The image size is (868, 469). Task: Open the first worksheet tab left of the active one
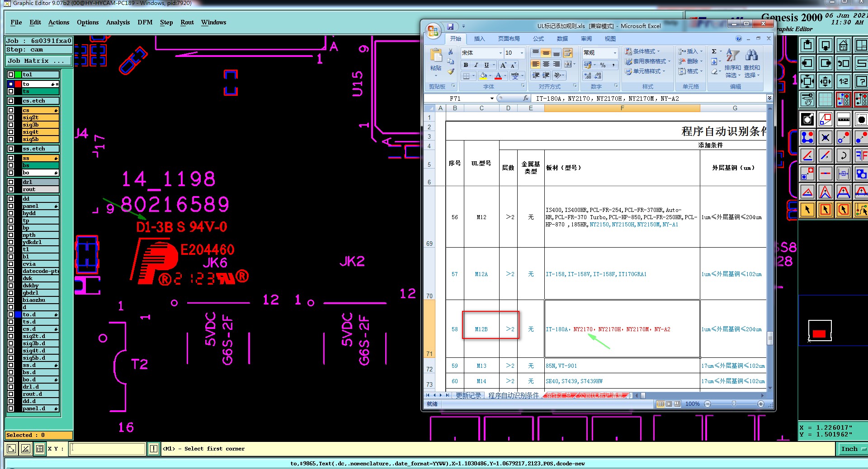tap(468, 395)
